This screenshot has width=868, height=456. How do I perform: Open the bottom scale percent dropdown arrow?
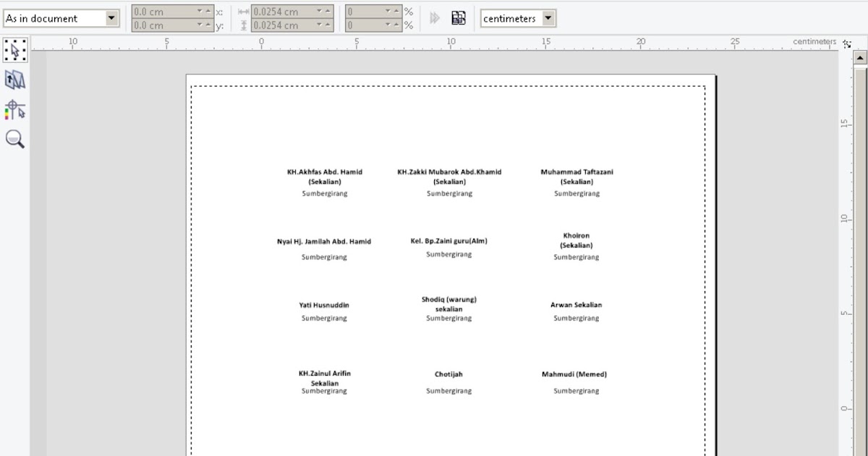(x=388, y=25)
